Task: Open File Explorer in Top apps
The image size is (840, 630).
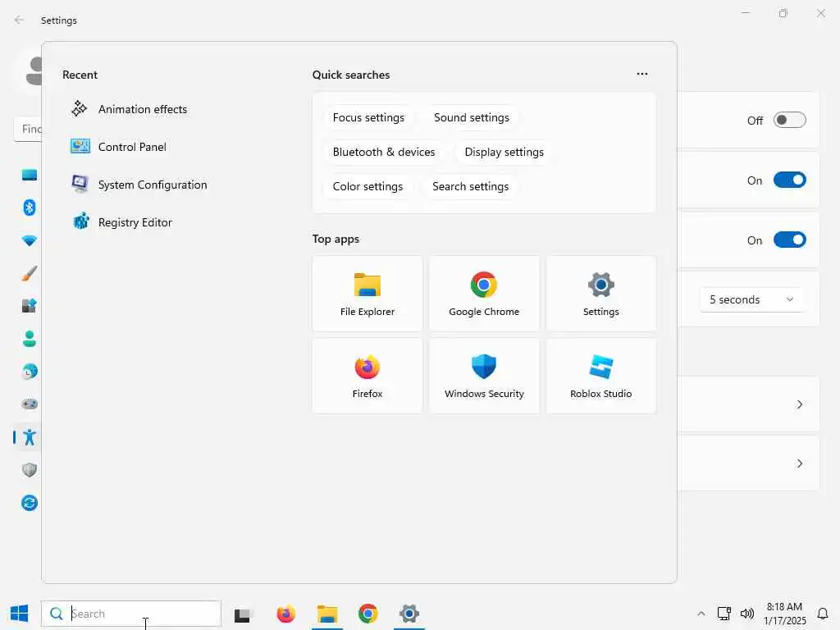Action: click(x=367, y=294)
